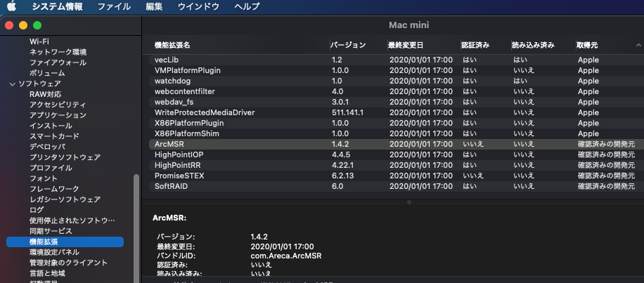Select 言語と地域 in the sidebar
This screenshot has height=283, width=644.
(x=47, y=273)
